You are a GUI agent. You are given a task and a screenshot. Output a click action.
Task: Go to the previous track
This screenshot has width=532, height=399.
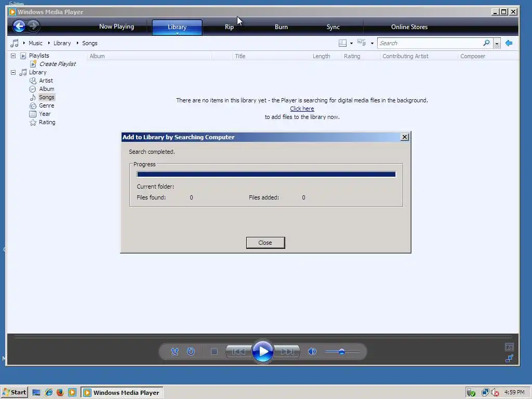coord(238,352)
